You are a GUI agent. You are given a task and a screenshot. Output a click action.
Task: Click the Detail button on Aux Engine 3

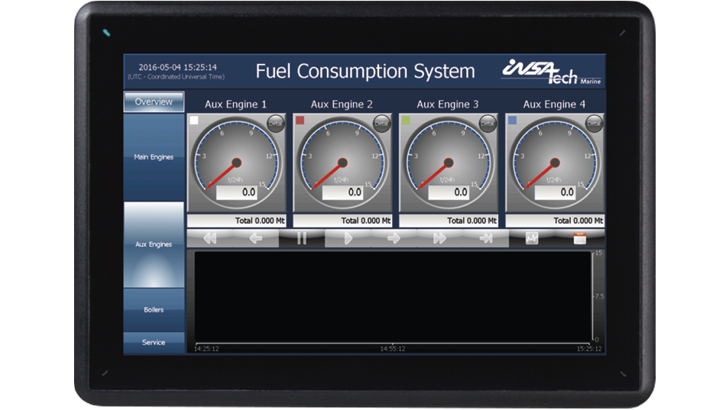point(488,124)
